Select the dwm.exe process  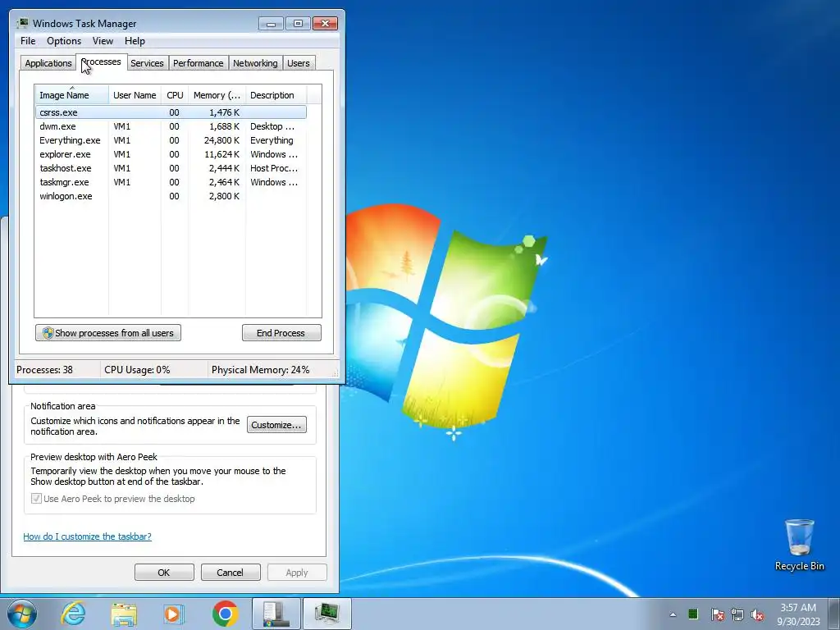[171, 126]
